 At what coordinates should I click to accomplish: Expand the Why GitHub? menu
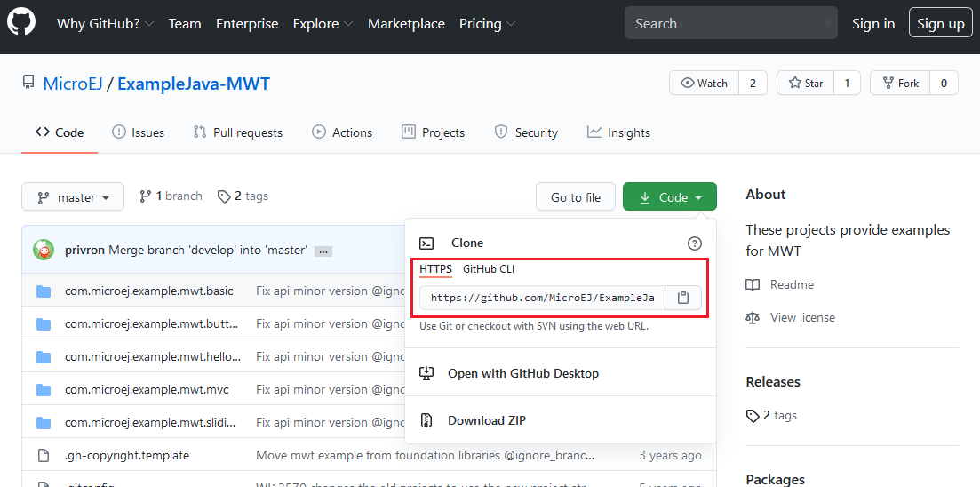(105, 24)
